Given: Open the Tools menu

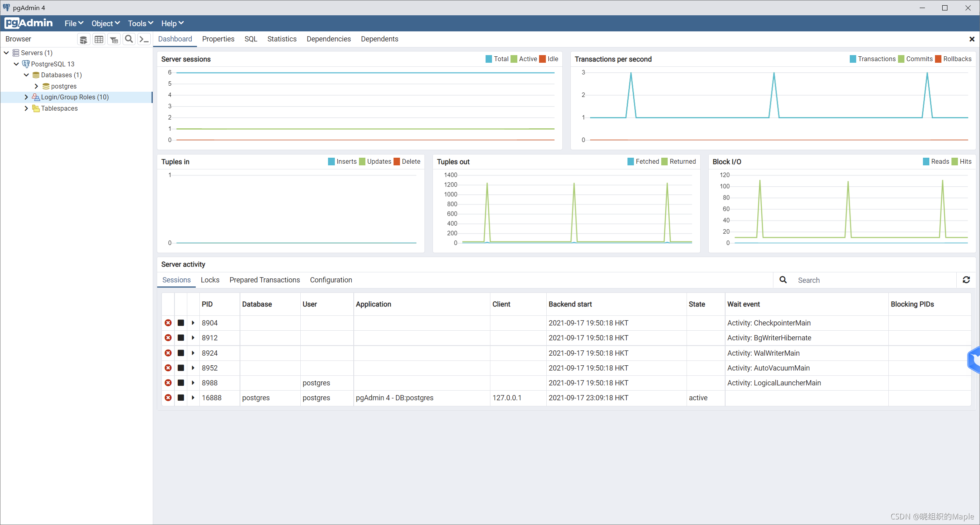Looking at the screenshot, I should pyautogui.click(x=140, y=23).
